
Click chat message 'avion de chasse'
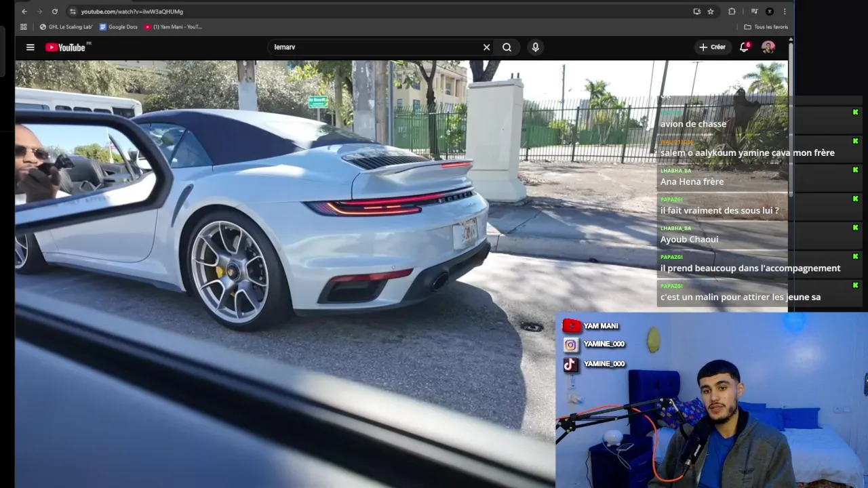[x=693, y=124]
